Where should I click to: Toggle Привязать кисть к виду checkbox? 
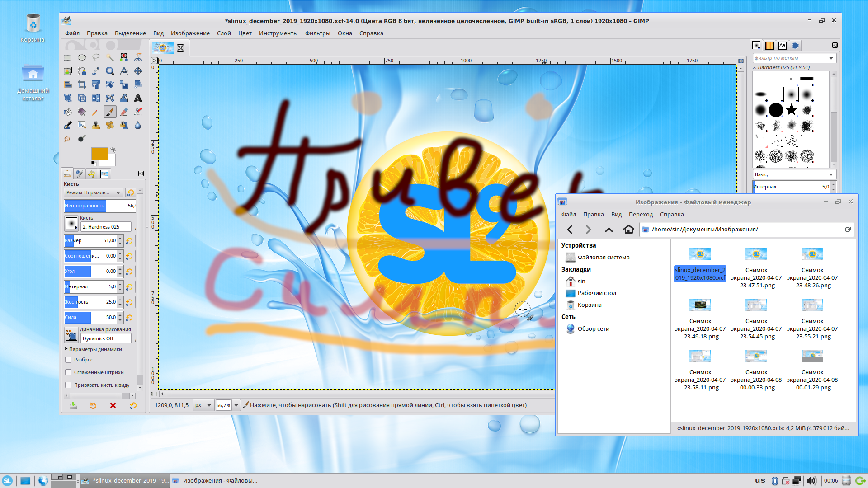(68, 385)
